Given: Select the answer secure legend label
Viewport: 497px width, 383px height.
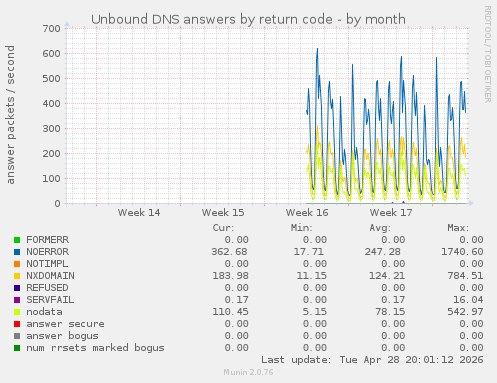Looking at the screenshot, I should [x=65, y=324].
